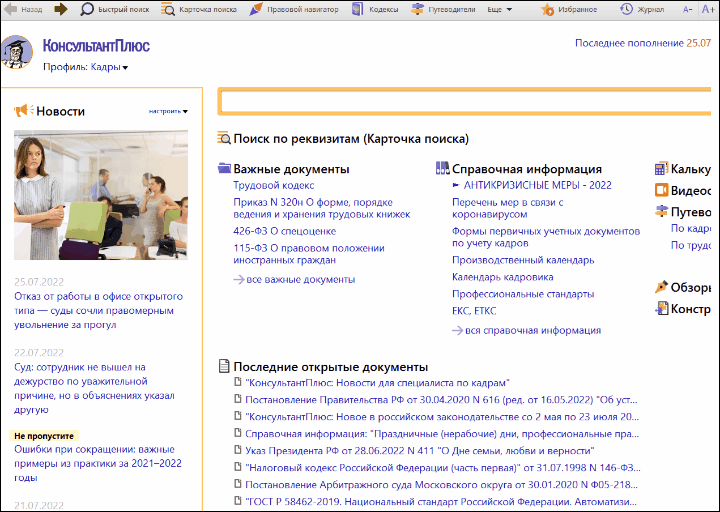The image size is (720, 512).
Task: Click the Обзоры pen icon
Action: (x=661, y=287)
